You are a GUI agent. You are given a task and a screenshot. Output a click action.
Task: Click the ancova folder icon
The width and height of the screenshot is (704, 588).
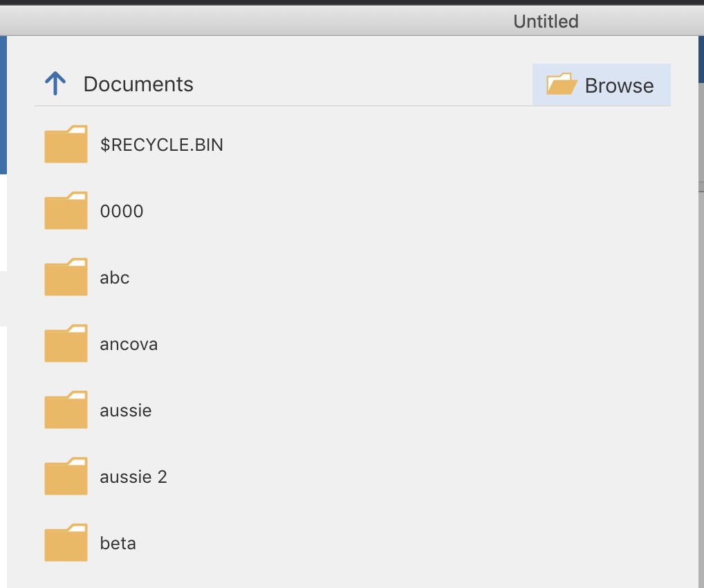tap(66, 343)
